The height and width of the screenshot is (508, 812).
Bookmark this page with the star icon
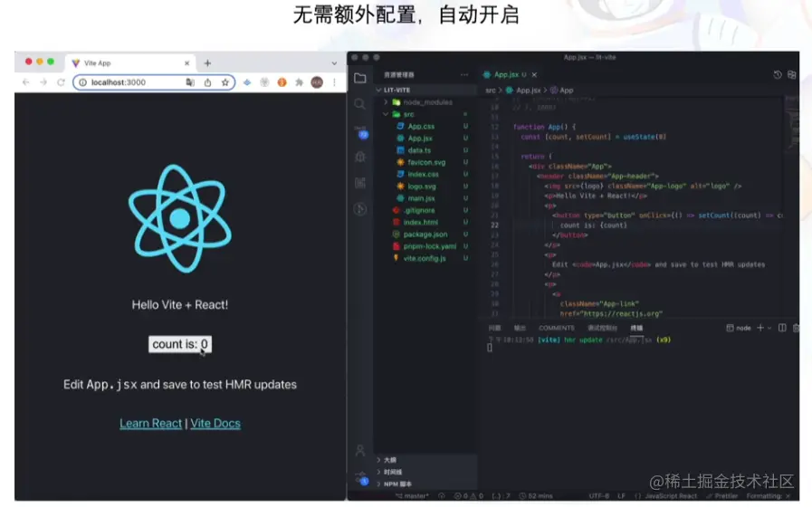coord(225,82)
